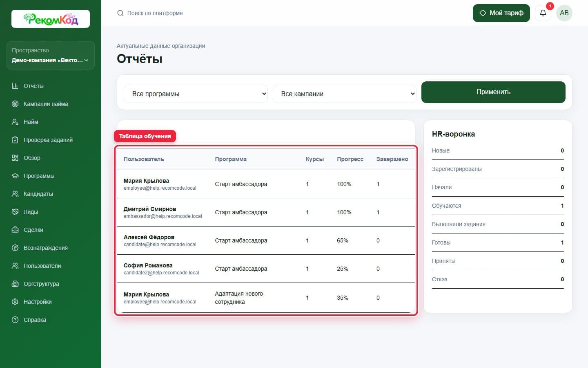
Task: Navigate to Кандидаты section
Action: (x=51, y=194)
